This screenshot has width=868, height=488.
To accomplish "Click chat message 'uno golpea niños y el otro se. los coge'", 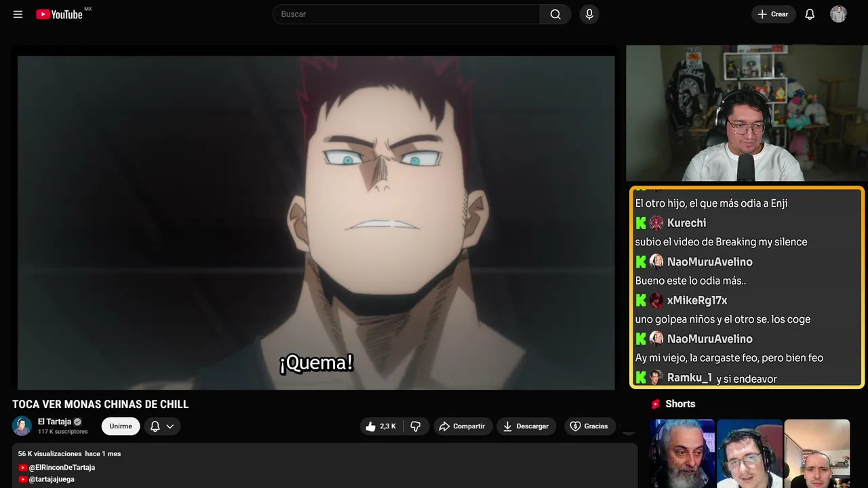I will [x=723, y=319].
